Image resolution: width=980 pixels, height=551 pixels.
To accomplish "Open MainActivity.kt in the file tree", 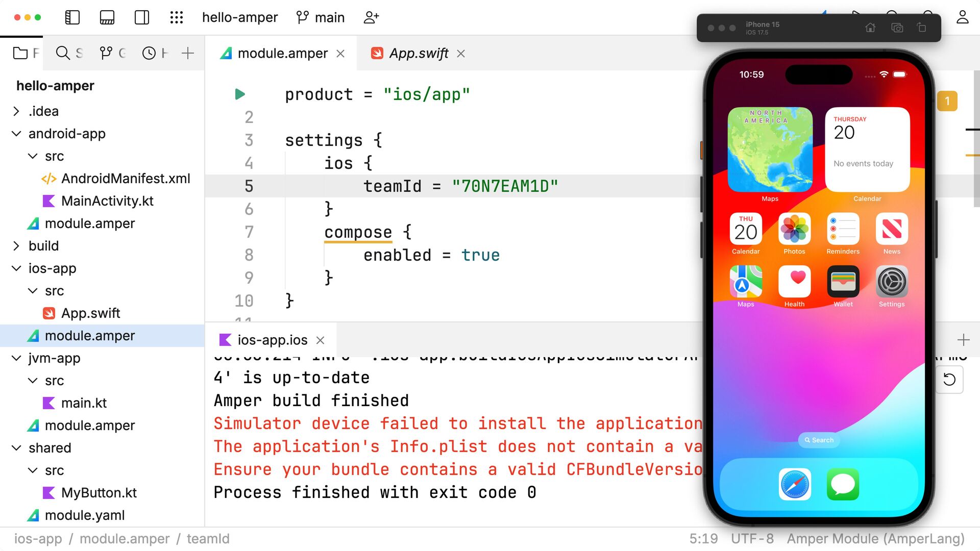I will tap(107, 201).
